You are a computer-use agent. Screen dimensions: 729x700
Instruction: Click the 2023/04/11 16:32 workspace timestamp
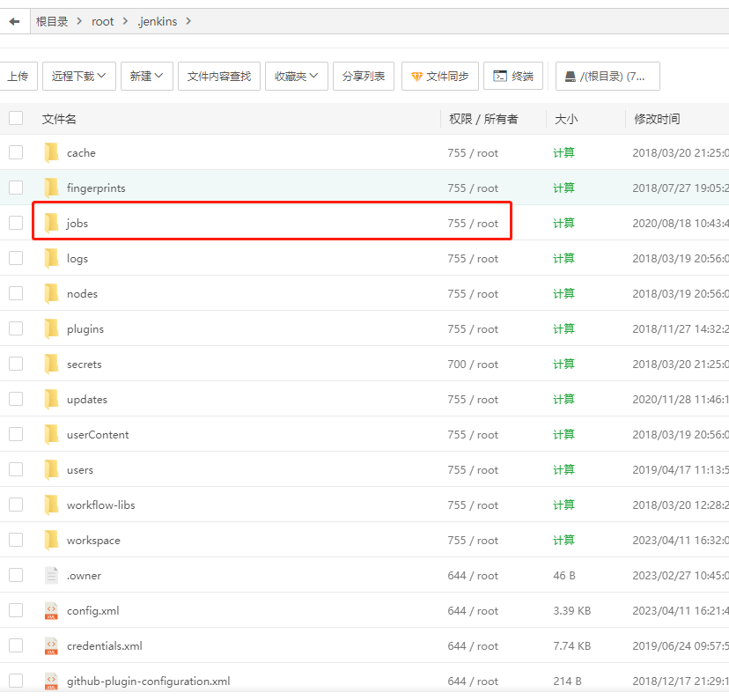(x=681, y=540)
